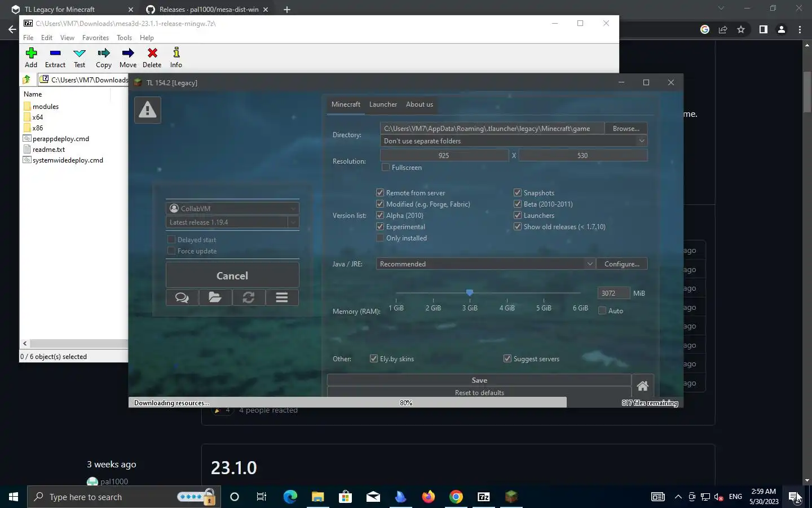
Task: Uncheck Show old releases checkbox
Action: tap(518, 226)
